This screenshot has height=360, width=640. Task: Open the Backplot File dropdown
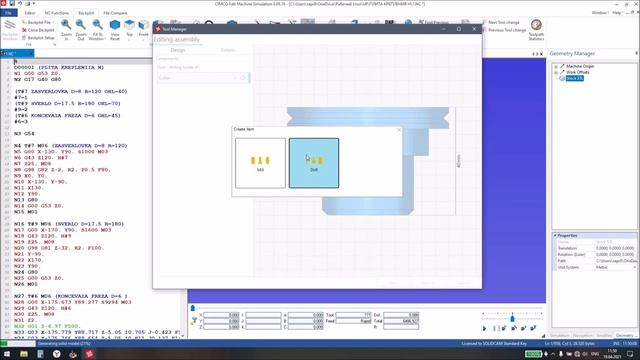tap(38, 22)
